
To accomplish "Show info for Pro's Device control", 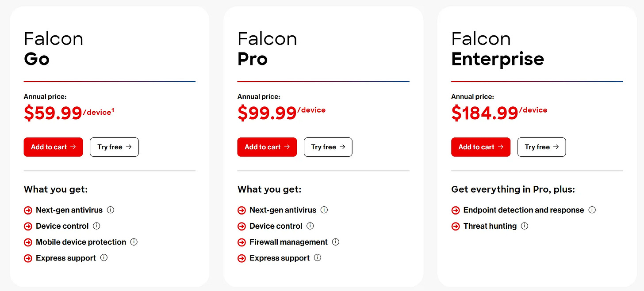I will tap(310, 226).
